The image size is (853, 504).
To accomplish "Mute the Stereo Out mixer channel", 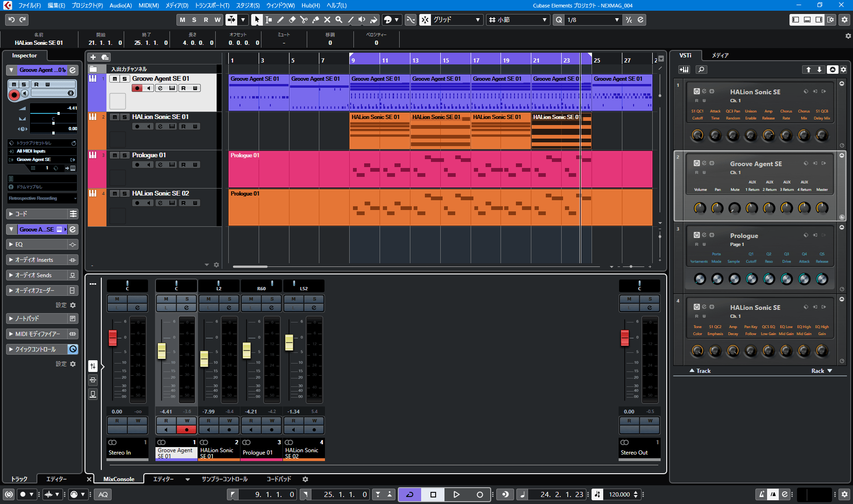I will point(629,299).
